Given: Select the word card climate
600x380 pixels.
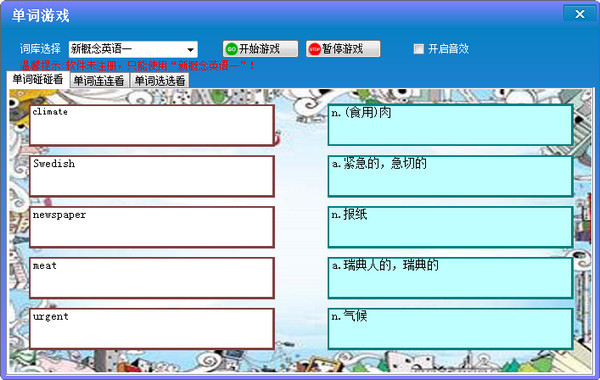Looking at the screenshot, I should coord(152,125).
